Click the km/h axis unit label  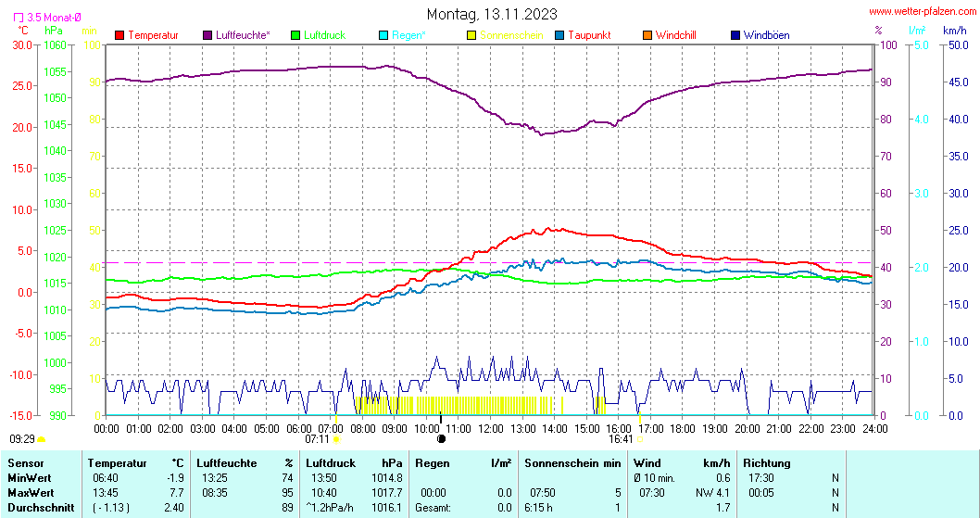click(954, 30)
